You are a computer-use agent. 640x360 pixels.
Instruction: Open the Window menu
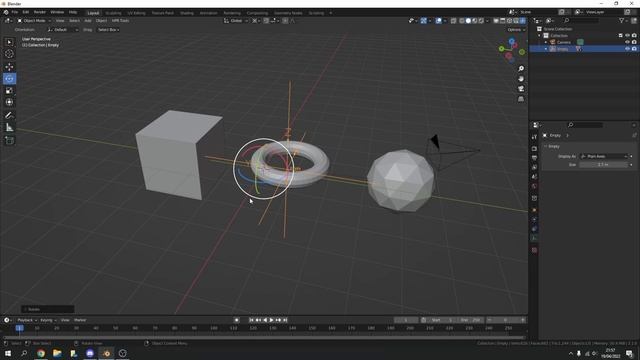pyautogui.click(x=57, y=13)
